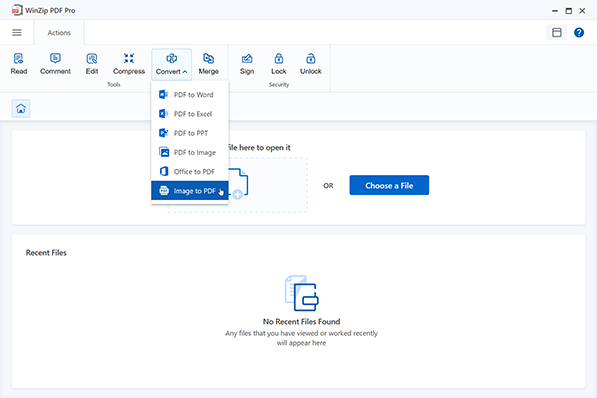Choose PDF to PPT conversion

pos(190,133)
